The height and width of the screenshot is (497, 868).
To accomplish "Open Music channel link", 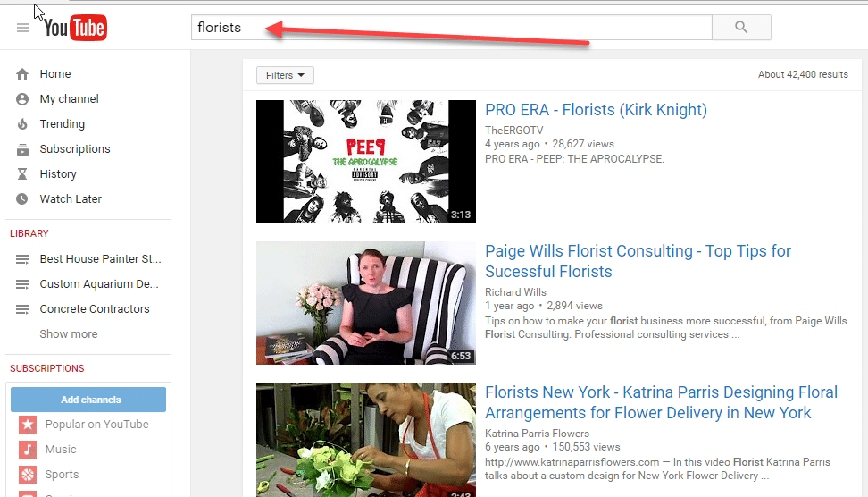I will (61, 450).
